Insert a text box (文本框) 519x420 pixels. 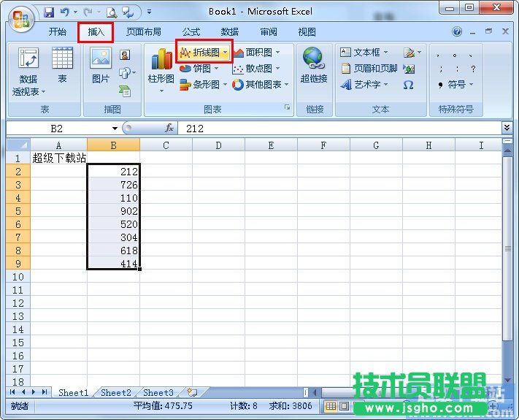[x=365, y=53]
